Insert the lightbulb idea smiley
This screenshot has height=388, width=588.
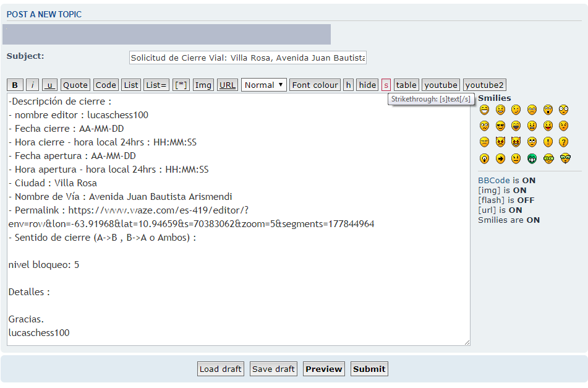click(x=484, y=158)
